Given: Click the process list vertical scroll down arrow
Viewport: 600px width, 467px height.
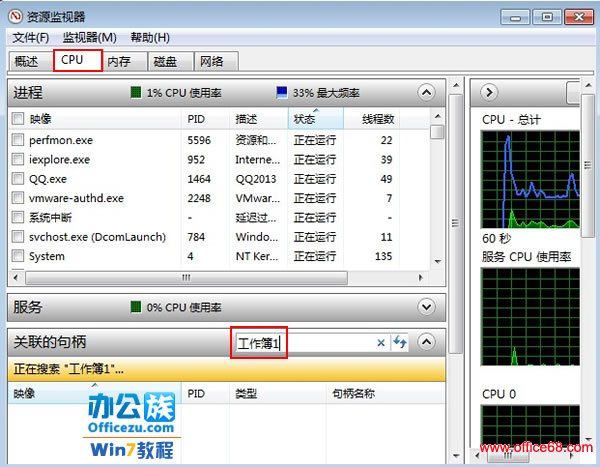Looking at the screenshot, I should point(438,261).
